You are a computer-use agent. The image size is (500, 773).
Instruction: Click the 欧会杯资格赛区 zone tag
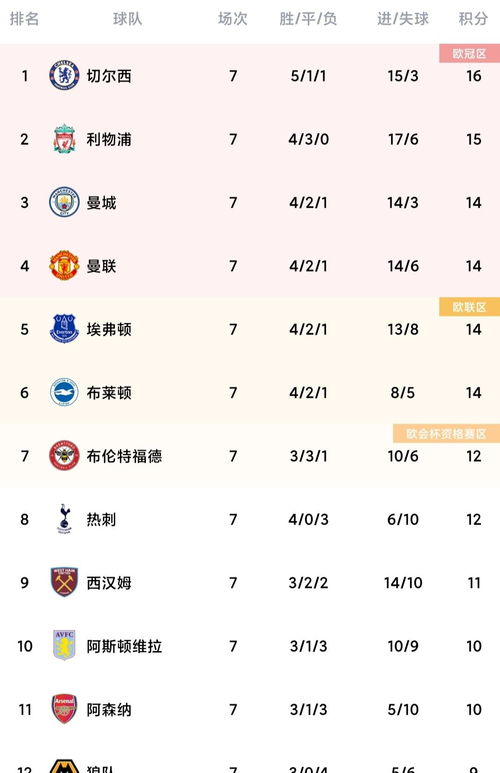coord(446,433)
